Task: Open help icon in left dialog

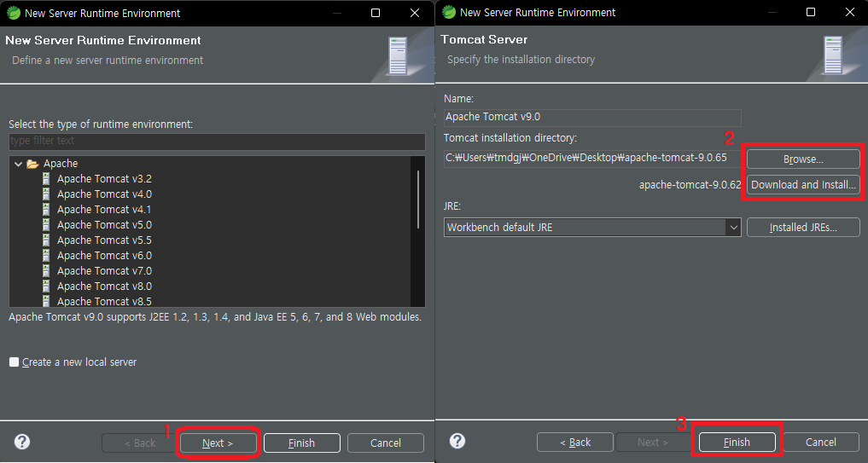Action: [22, 442]
